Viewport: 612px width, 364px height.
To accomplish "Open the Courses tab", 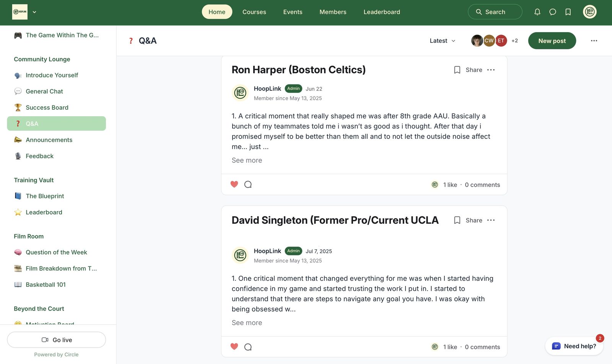I will click(x=254, y=12).
